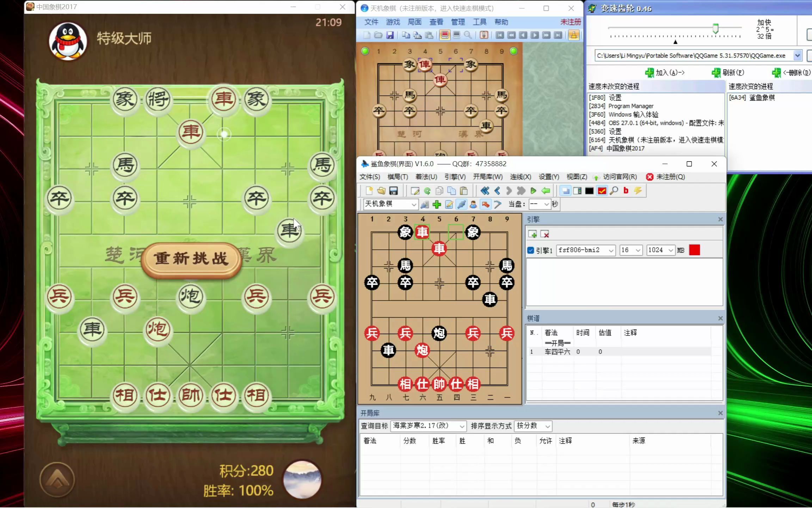Toggle the overlapping windows view button
This screenshot has height=508, width=812.
click(565, 191)
